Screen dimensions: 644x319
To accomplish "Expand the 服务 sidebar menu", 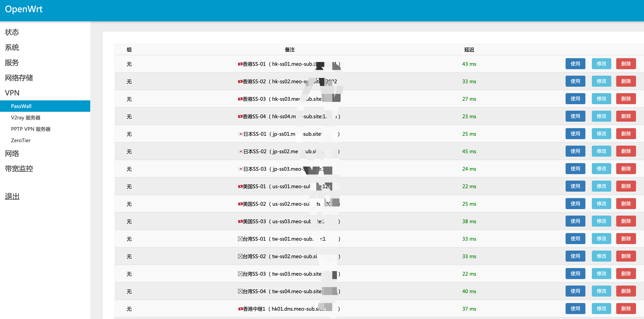I will 12,63.
